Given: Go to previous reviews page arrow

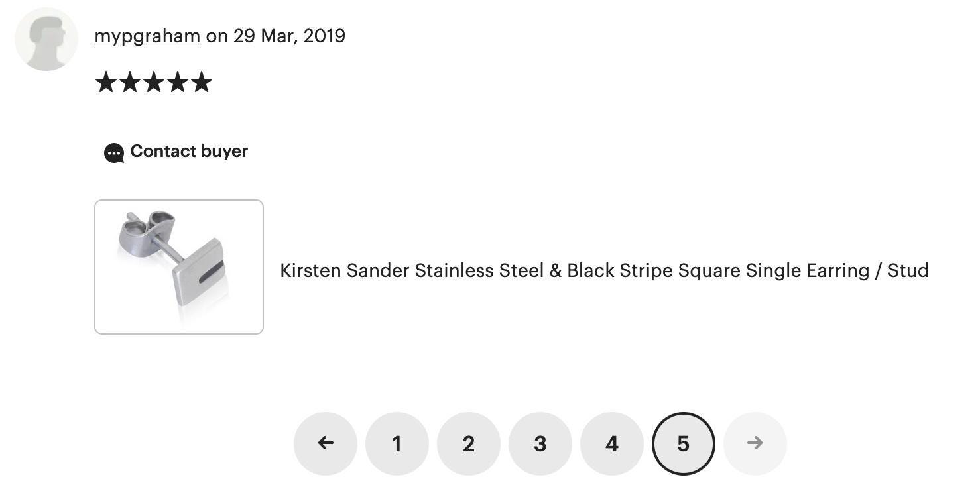Looking at the screenshot, I should 326,443.
